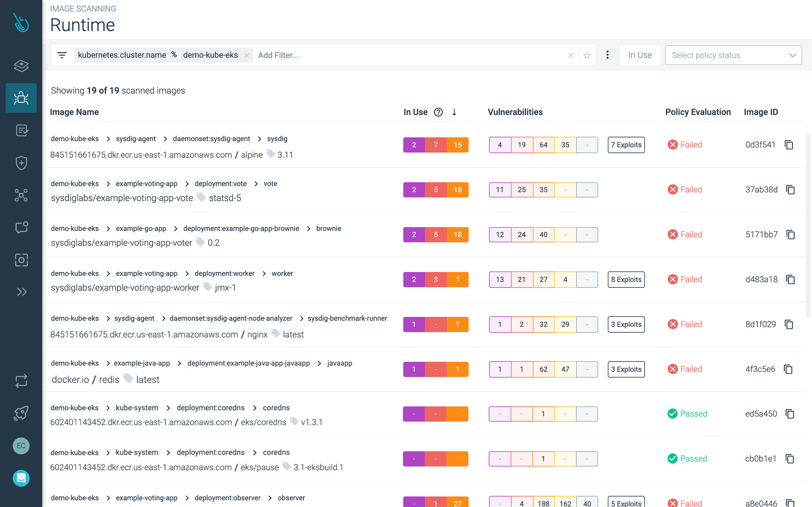The width and height of the screenshot is (812, 507).
Task: Star the current filter as favorite
Action: tap(586, 55)
